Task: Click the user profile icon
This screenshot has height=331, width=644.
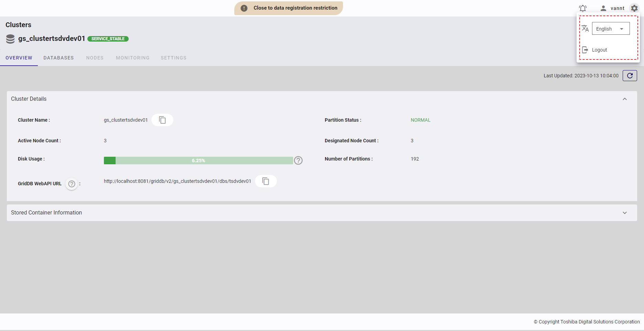Action: pos(603,8)
